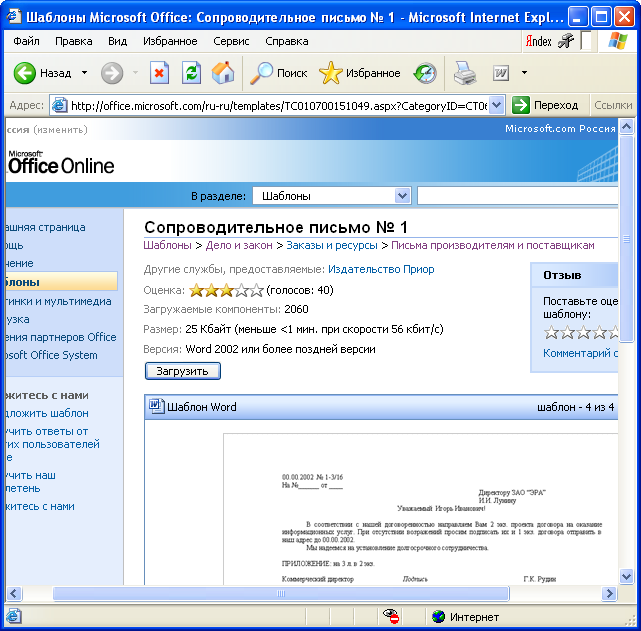Rate the template with the fourth empty star
The height and width of the screenshot is (631, 641).
click(599, 332)
